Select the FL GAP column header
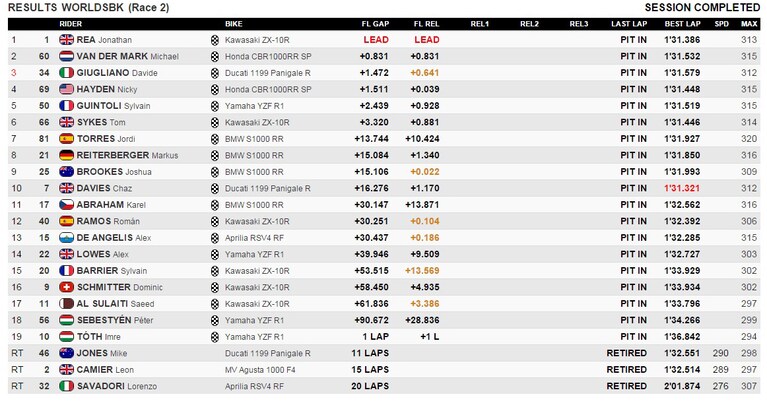 tap(375, 24)
